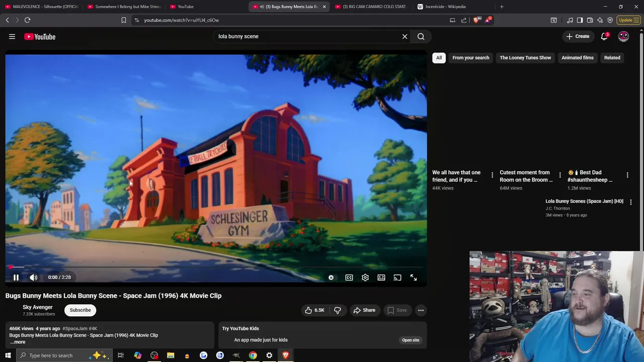Open the playlist music note icon in toolbar
This screenshot has width=644, height=362.
pos(570,20)
